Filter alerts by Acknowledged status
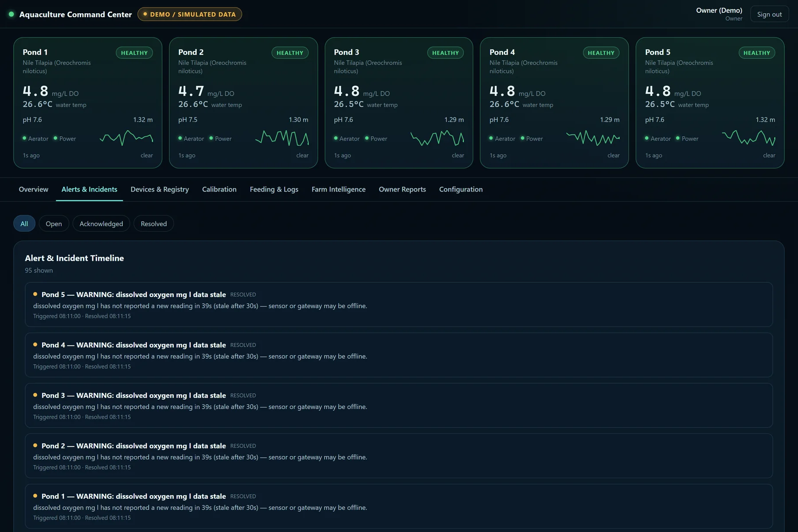Screen dimensions: 798x532 (x=101, y=223)
